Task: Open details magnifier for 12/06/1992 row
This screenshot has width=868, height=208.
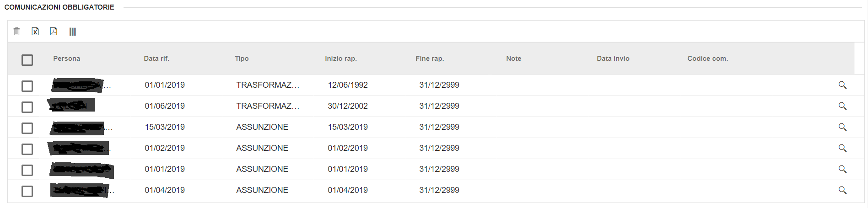Action: (x=842, y=85)
